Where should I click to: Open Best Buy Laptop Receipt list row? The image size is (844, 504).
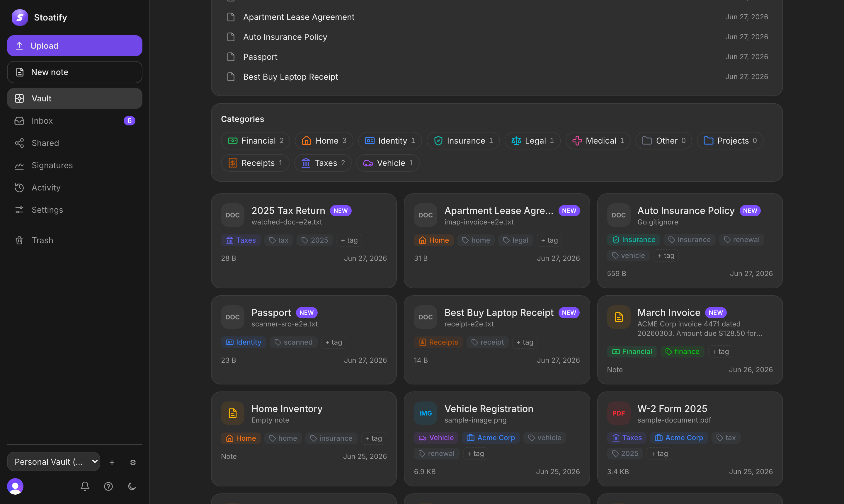[497, 77]
